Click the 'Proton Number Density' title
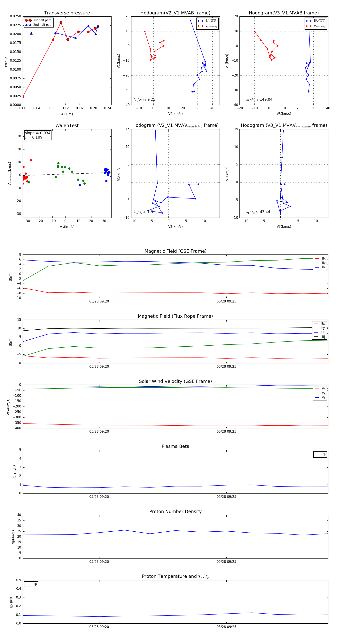Image resolution: width=351 pixels, height=644 pixels. click(x=175, y=512)
